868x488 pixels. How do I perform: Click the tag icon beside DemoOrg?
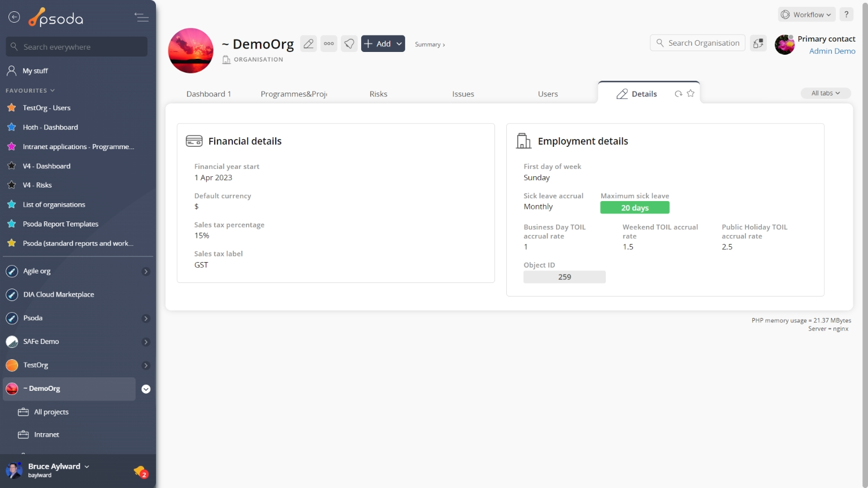pos(349,43)
